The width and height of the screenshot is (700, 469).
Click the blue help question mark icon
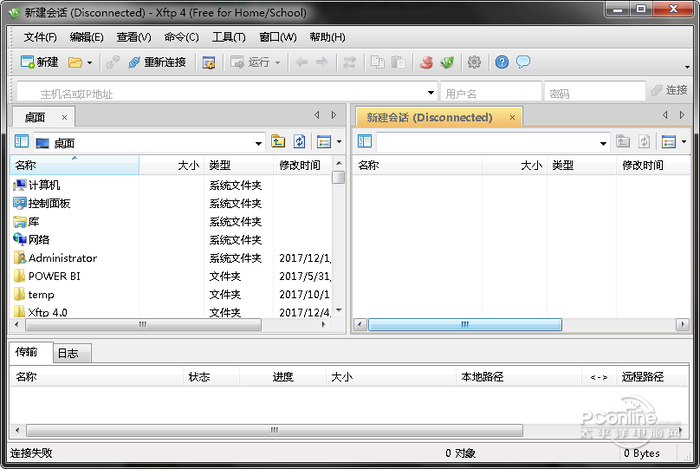pyautogui.click(x=502, y=62)
